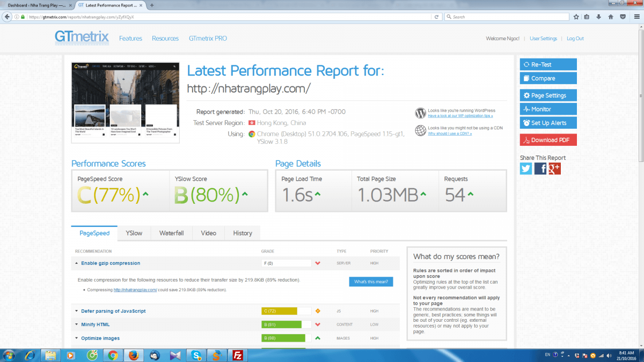
Task: Open Skype from the taskbar
Action: (x=196, y=355)
